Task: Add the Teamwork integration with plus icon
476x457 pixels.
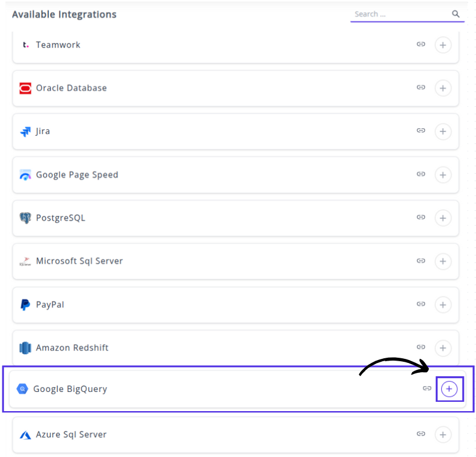Action: pos(443,45)
